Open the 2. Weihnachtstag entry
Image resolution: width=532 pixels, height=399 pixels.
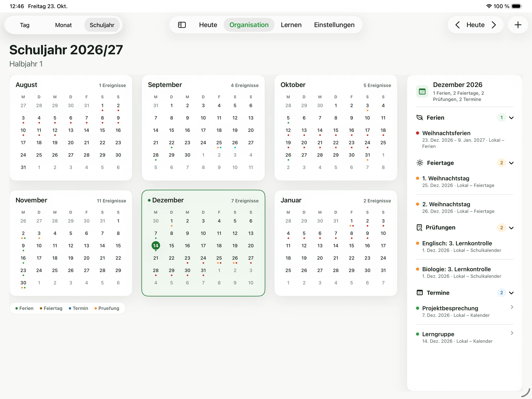point(465,207)
